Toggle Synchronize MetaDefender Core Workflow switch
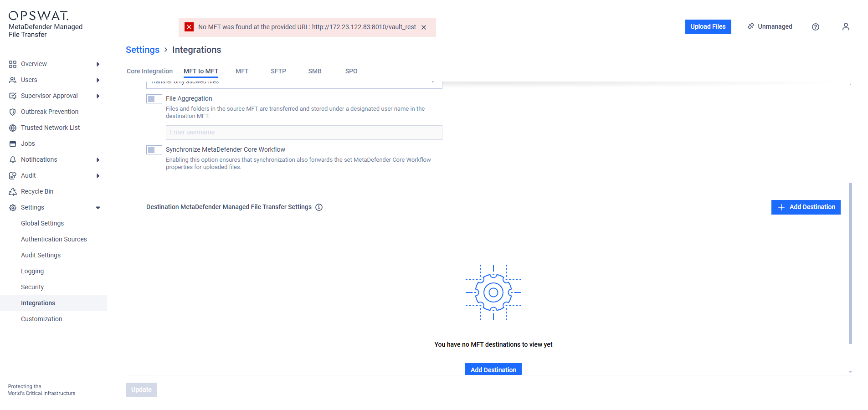 (x=154, y=150)
